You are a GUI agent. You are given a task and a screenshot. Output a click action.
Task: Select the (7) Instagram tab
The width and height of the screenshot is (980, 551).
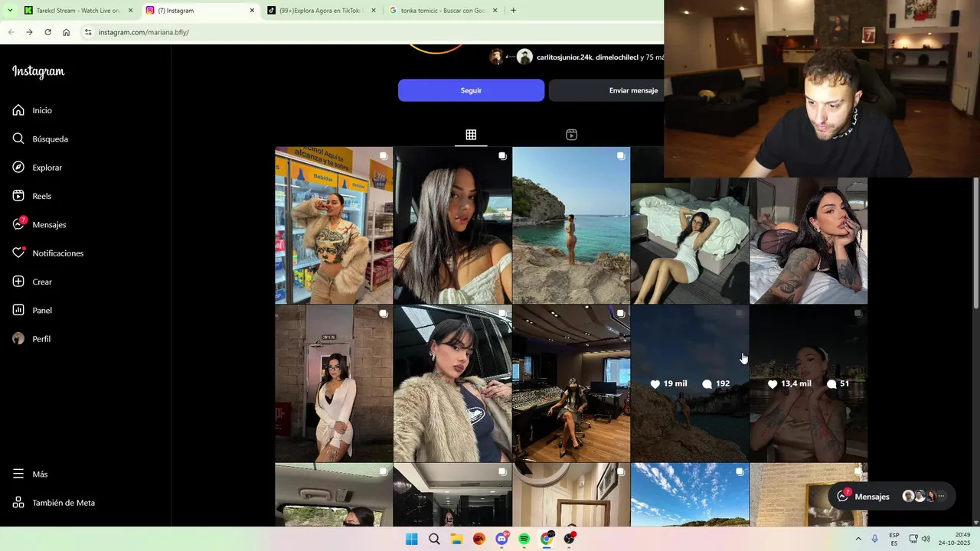click(x=199, y=11)
